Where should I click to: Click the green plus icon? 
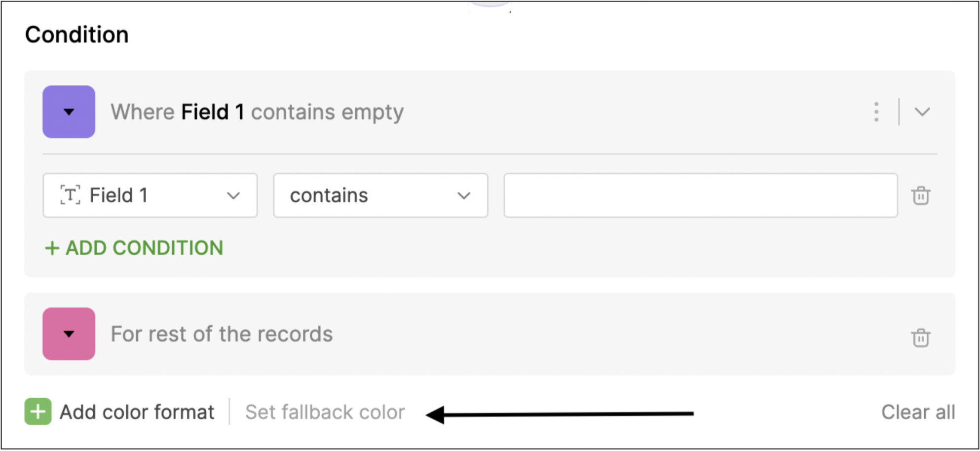tap(38, 412)
